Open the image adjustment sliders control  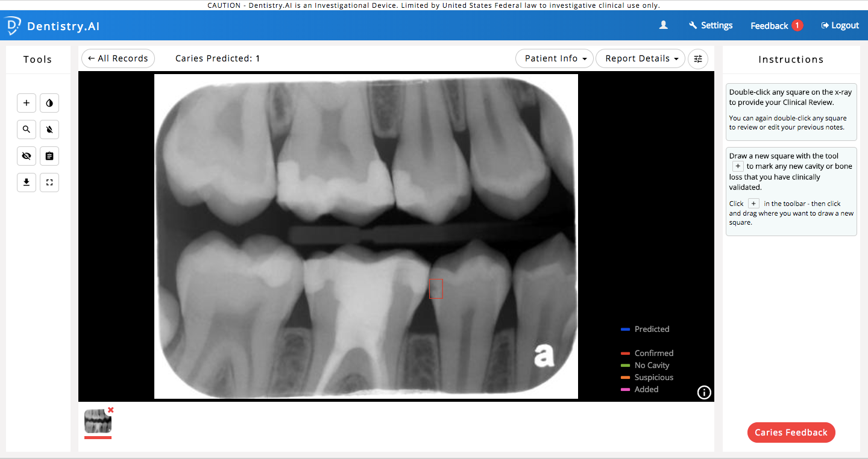pos(698,58)
